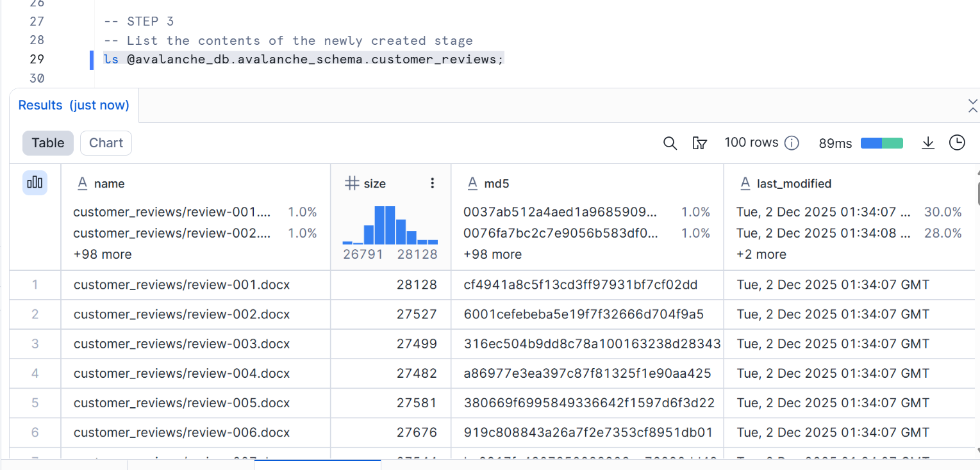Search the query results with magnifier icon

tap(670, 143)
